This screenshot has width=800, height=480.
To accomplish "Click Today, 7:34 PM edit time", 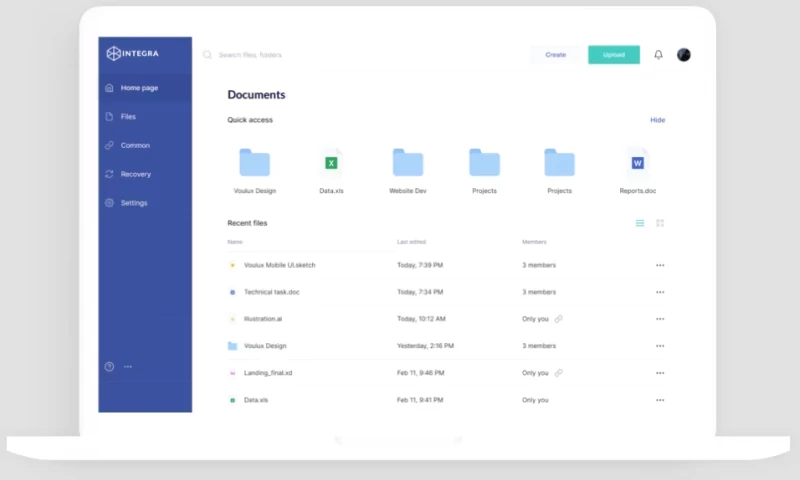I will (420, 292).
